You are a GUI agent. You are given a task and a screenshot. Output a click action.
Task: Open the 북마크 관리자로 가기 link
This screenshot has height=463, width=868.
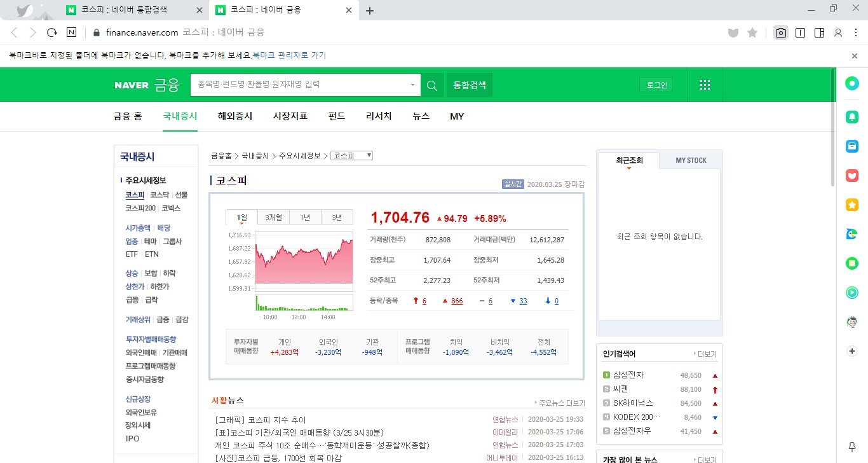[289, 55]
